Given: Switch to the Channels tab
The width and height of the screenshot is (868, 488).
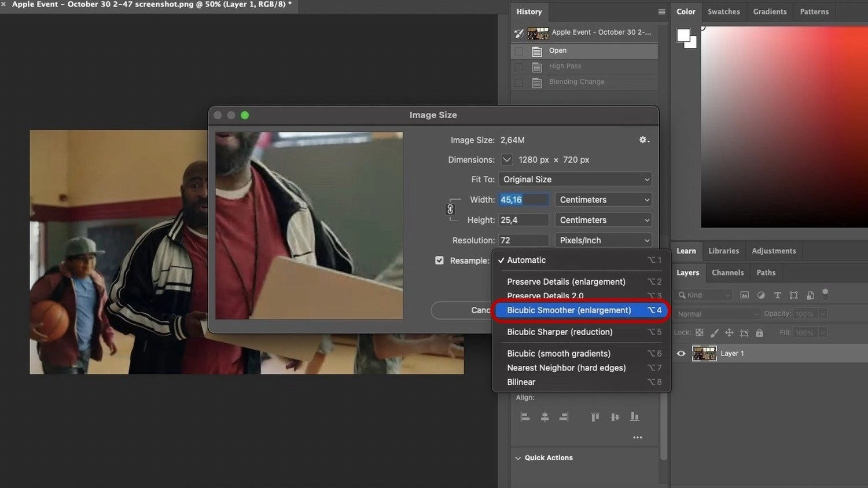Looking at the screenshot, I should (x=727, y=273).
